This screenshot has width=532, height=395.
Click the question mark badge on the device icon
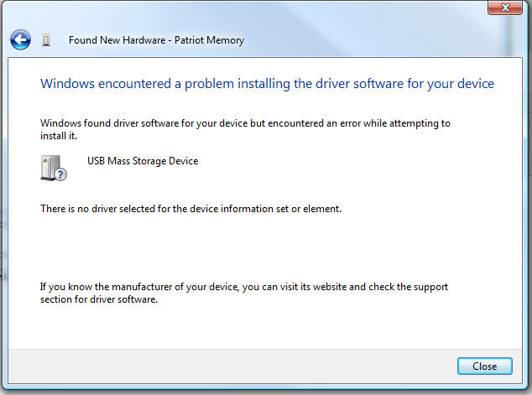[x=61, y=174]
